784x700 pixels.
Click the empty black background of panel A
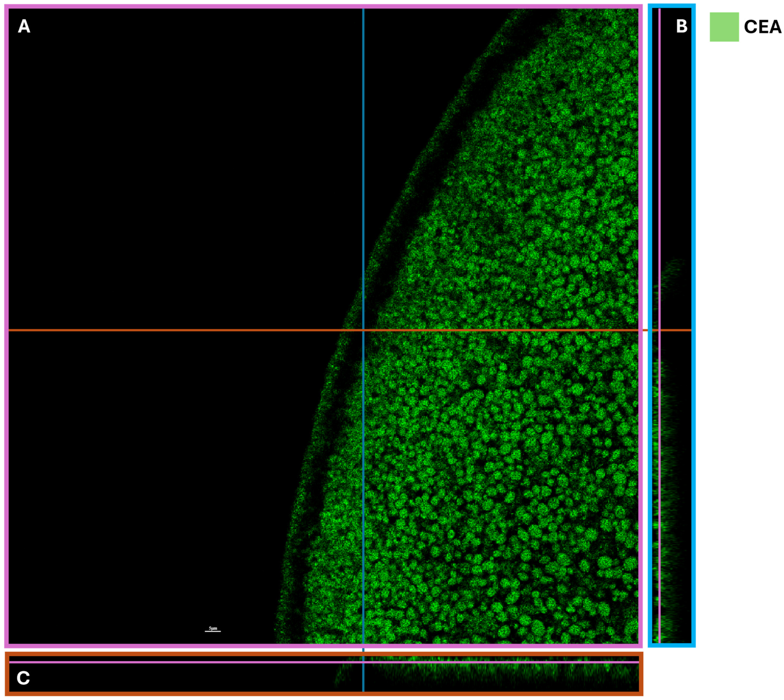(154, 173)
